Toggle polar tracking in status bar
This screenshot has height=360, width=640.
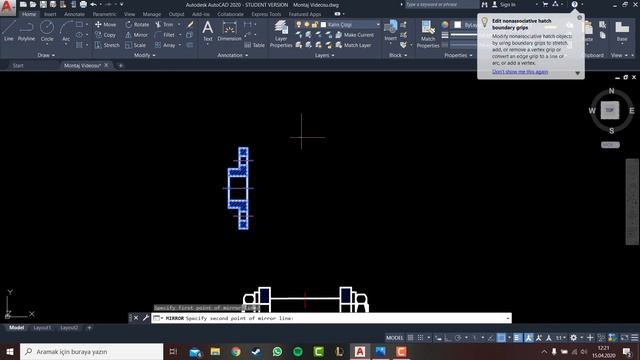[458, 338]
